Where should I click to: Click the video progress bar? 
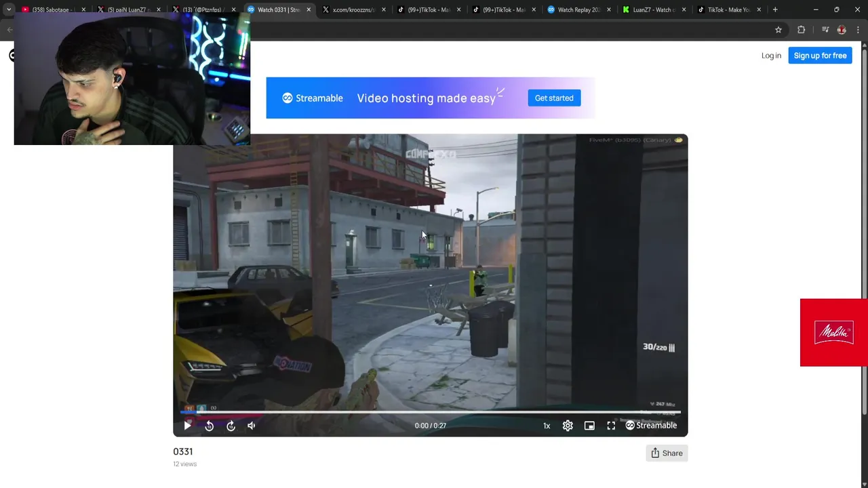(x=431, y=411)
